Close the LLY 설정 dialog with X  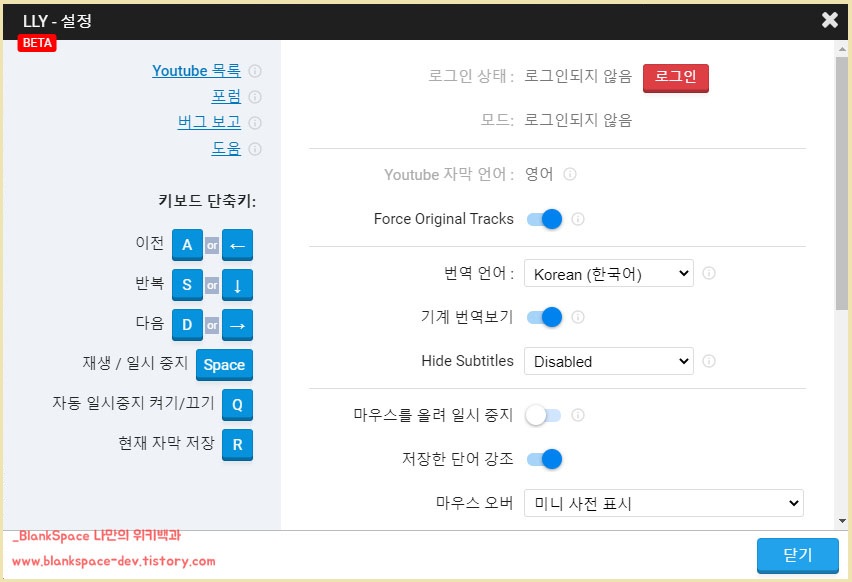pyautogui.click(x=830, y=20)
